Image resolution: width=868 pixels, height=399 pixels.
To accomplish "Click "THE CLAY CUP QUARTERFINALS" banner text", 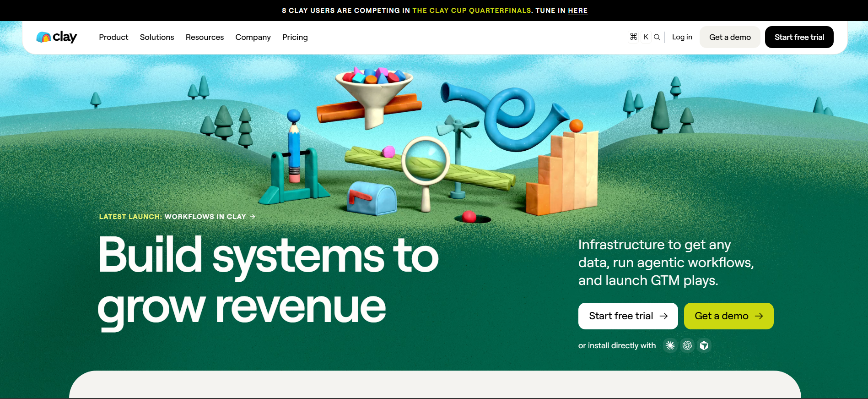I will click(472, 11).
